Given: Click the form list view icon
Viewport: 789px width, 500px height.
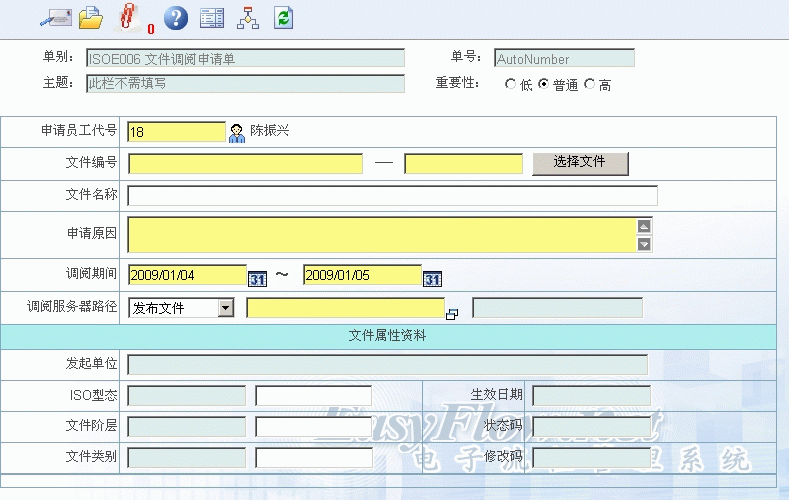Looking at the screenshot, I should click(x=211, y=17).
